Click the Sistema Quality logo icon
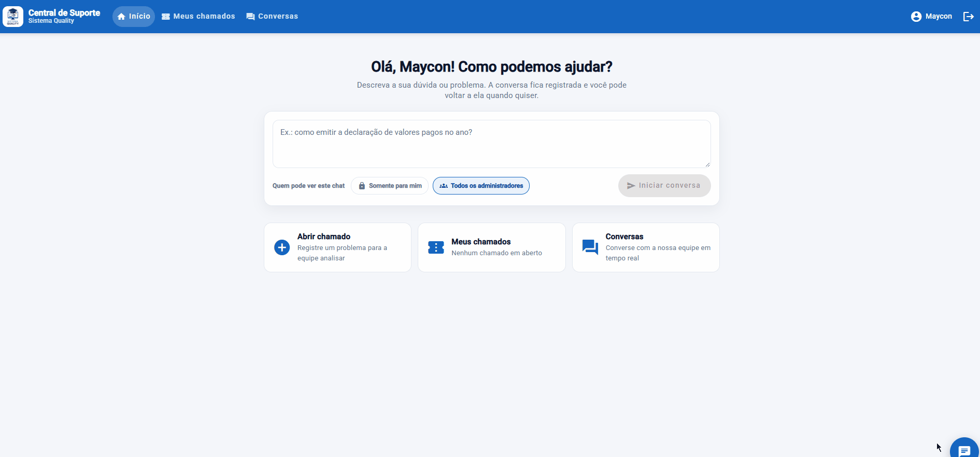 [13, 17]
